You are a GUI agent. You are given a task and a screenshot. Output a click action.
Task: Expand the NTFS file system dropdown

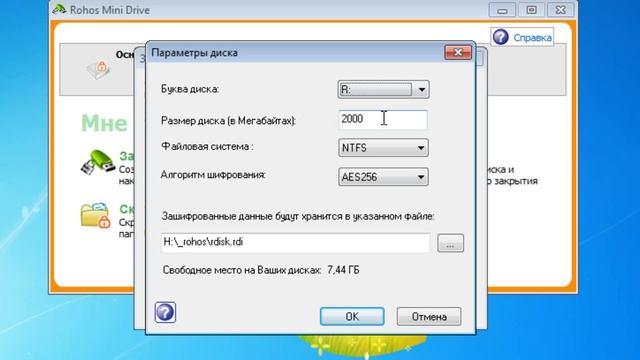(383, 148)
